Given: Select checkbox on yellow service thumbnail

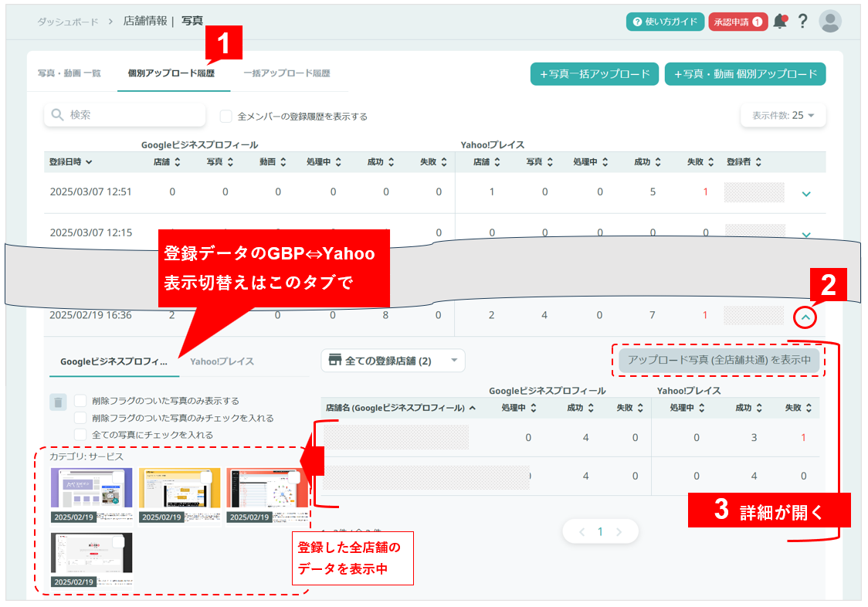Looking at the screenshot, I should pyautogui.click(x=206, y=477).
